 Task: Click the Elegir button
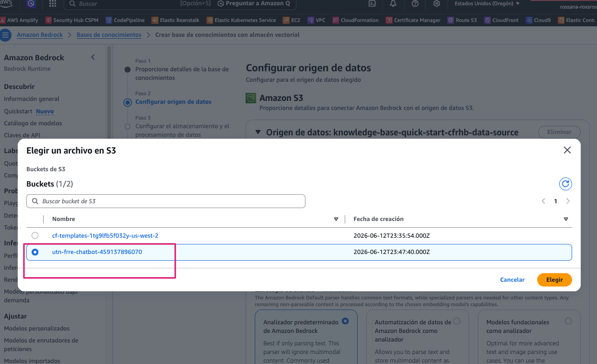pyautogui.click(x=554, y=280)
